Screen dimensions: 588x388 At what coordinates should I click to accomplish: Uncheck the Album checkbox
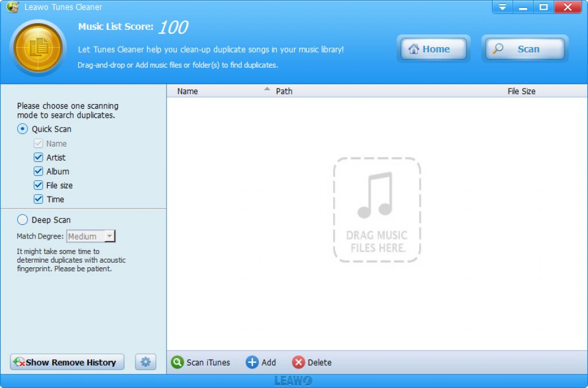coord(38,171)
